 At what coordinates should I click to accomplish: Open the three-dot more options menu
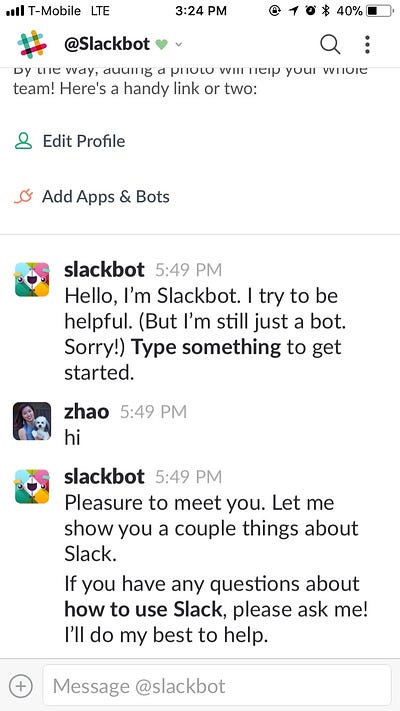pyautogui.click(x=367, y=44)
